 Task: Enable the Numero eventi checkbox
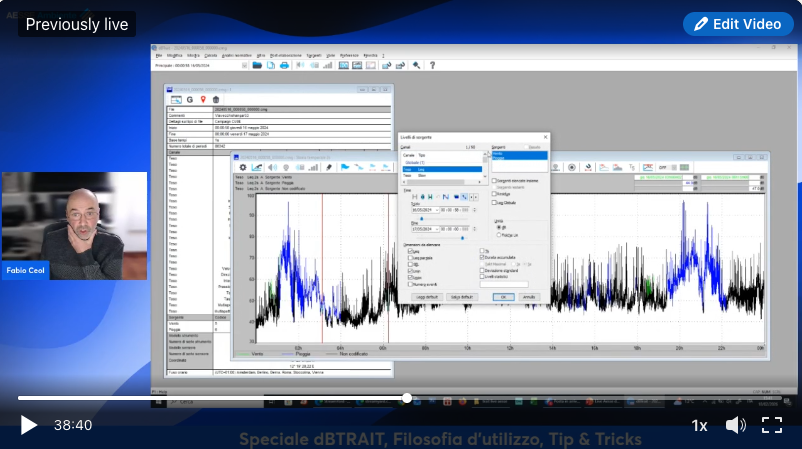410,284
